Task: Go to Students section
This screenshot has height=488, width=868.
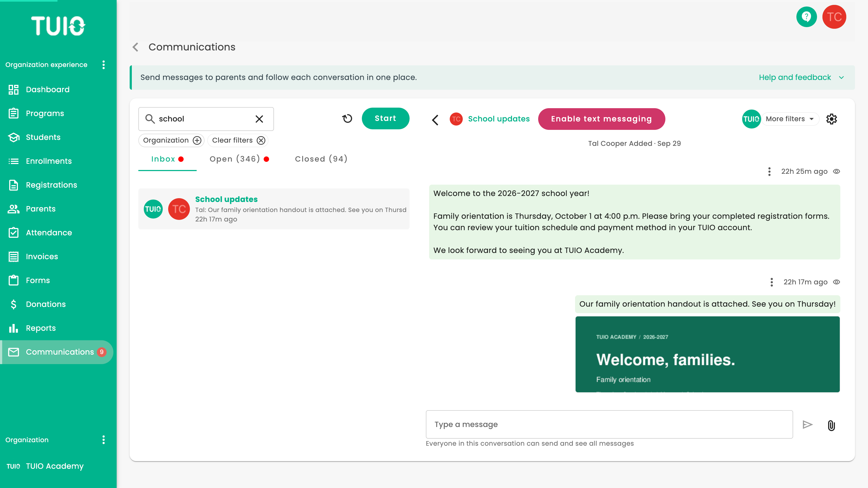Action: pos(57,137)
